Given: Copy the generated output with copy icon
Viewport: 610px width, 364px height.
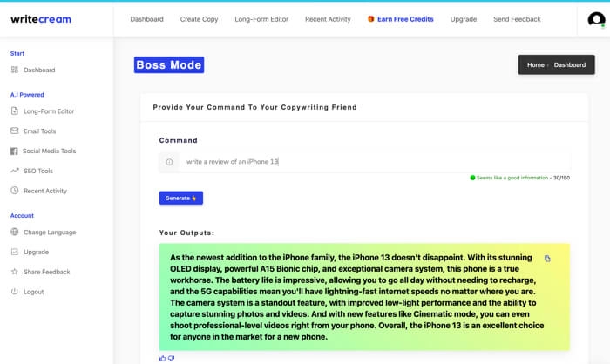Looking at the screenshot, I should 547,259.
